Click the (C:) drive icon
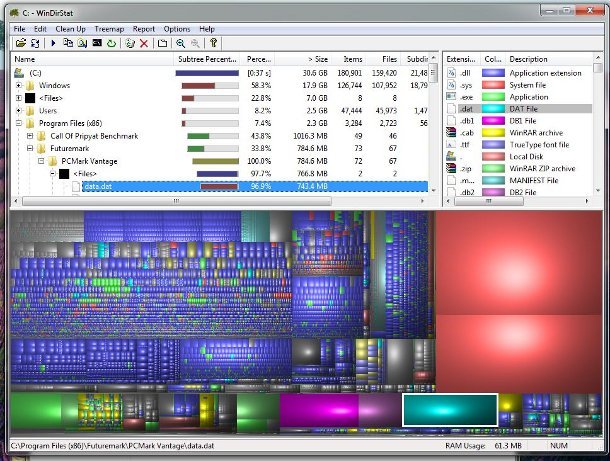This screenshot has width=610, height=461. pos(19,73)
